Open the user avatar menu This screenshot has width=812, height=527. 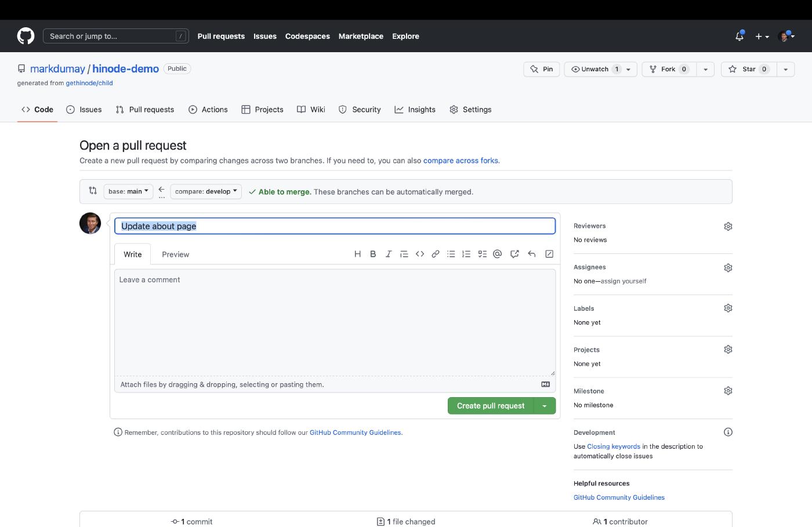click(786, 36)
